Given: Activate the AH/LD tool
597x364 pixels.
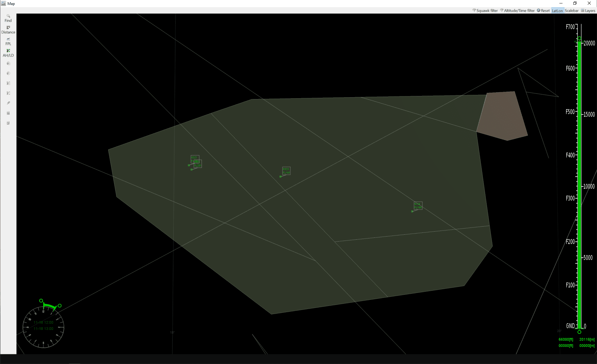Looking at the screenshot, I should tap(8, 53).
